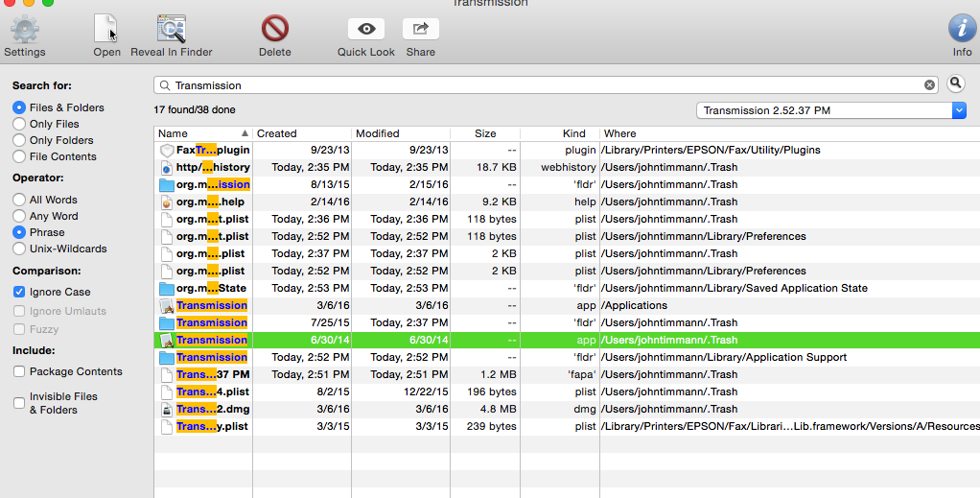Select the http/...history file name

point(213,168)
